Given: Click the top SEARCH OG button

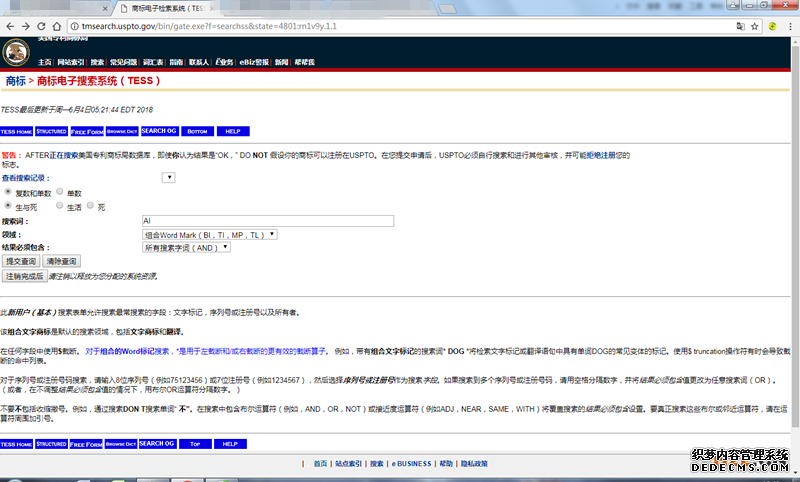Looking at the screenshot, I should (159, 131).
